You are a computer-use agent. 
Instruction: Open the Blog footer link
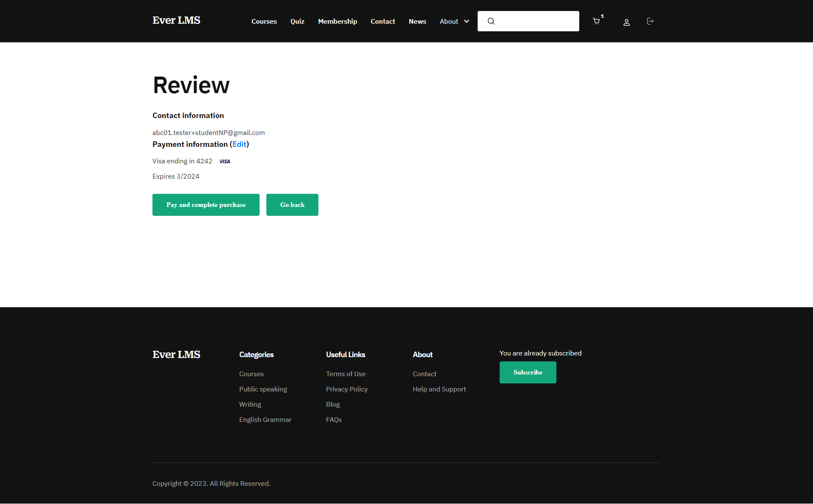click(333, 405)
